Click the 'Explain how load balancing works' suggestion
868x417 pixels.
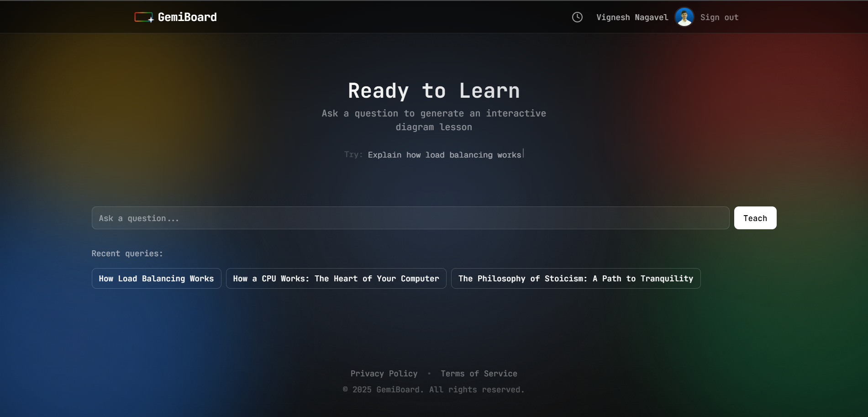coord(444,155)
